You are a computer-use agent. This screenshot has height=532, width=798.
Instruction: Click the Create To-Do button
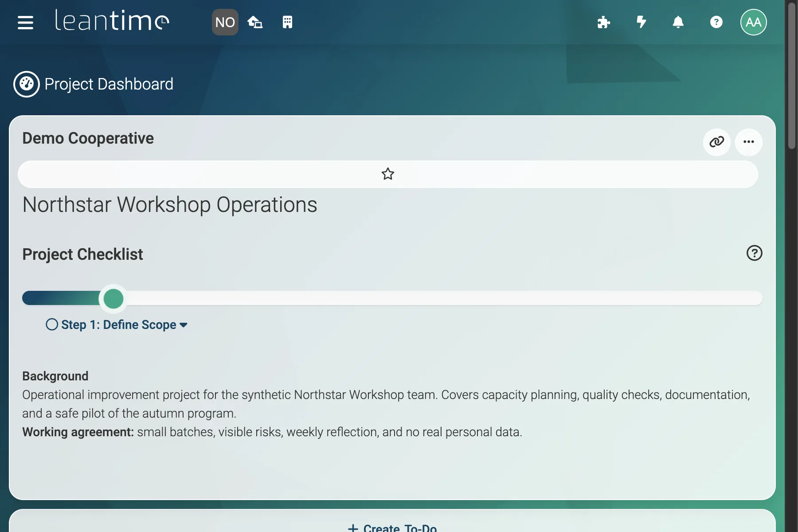(392, 528)
